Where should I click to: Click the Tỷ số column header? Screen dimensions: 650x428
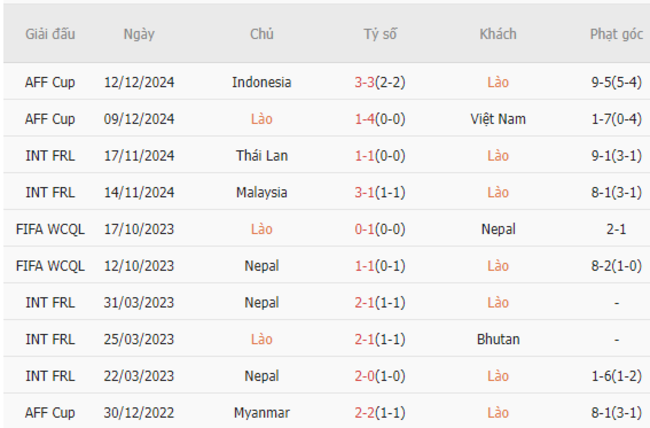[380, 34]
